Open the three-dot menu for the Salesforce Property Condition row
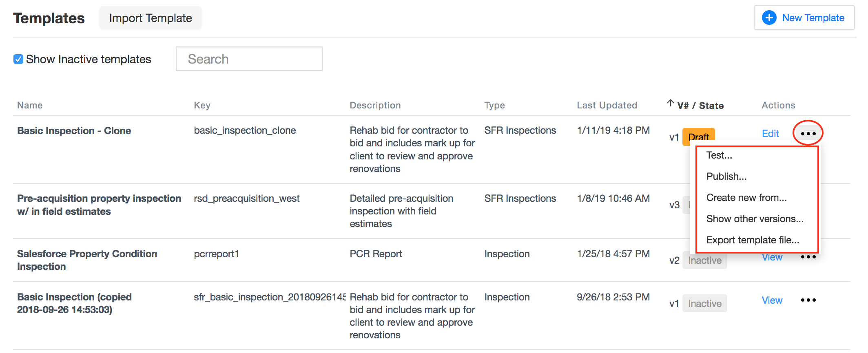The height and width of the screenshot is (353, 868). [808, 257]
